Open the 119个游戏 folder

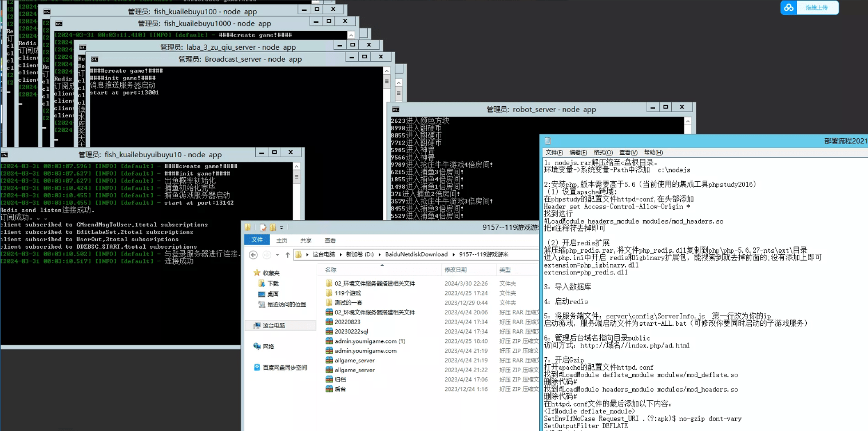(348, 293)
